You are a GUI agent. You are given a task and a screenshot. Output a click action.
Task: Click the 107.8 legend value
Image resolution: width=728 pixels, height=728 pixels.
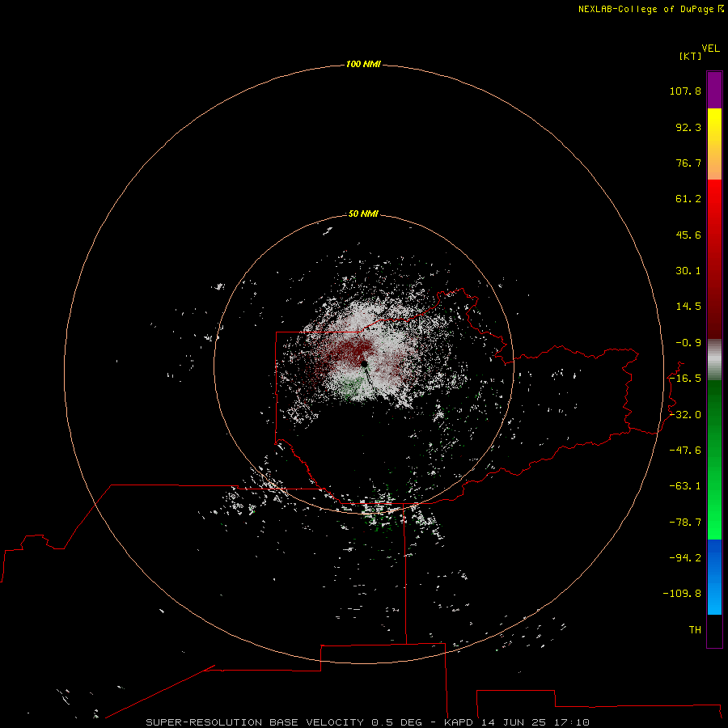point(685,91)
